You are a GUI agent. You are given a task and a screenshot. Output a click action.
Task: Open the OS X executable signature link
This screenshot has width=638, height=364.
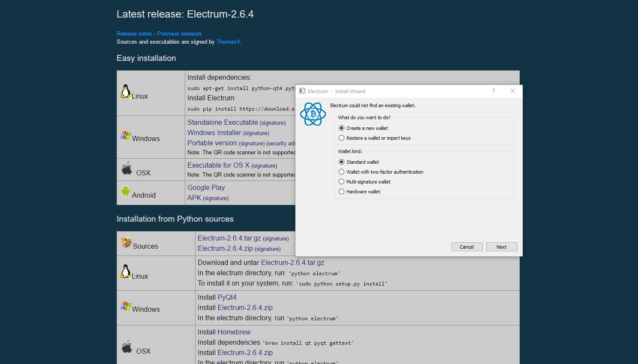pos(264,166)
